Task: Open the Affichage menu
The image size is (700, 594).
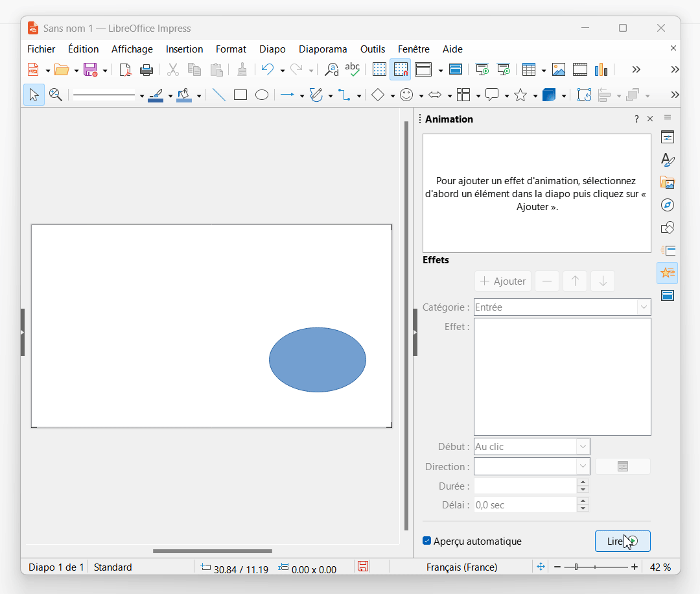Action: tap(132, 49)
